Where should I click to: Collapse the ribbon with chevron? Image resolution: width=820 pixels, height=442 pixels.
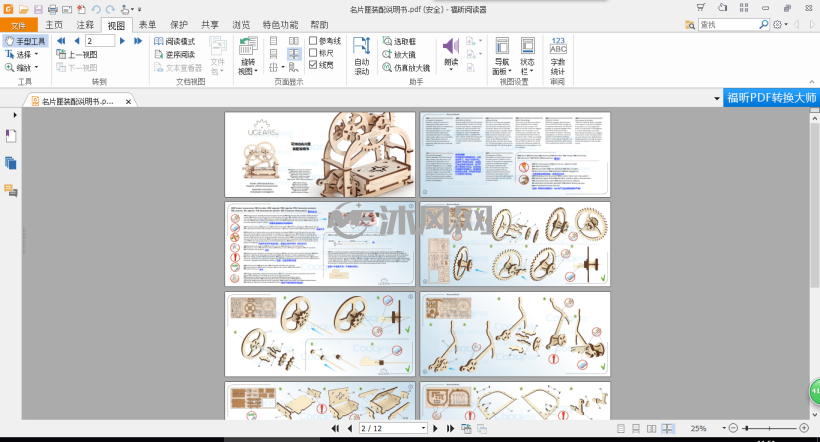point(812,82)
